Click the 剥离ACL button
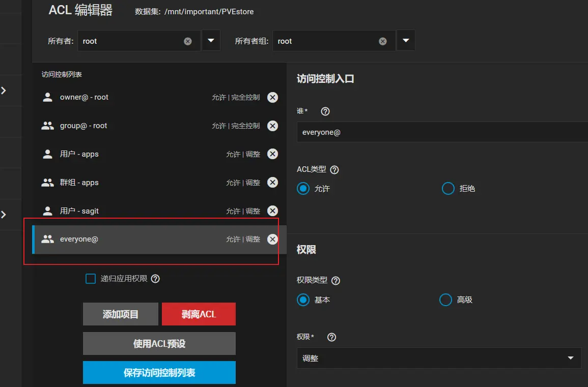 [199, 314]
